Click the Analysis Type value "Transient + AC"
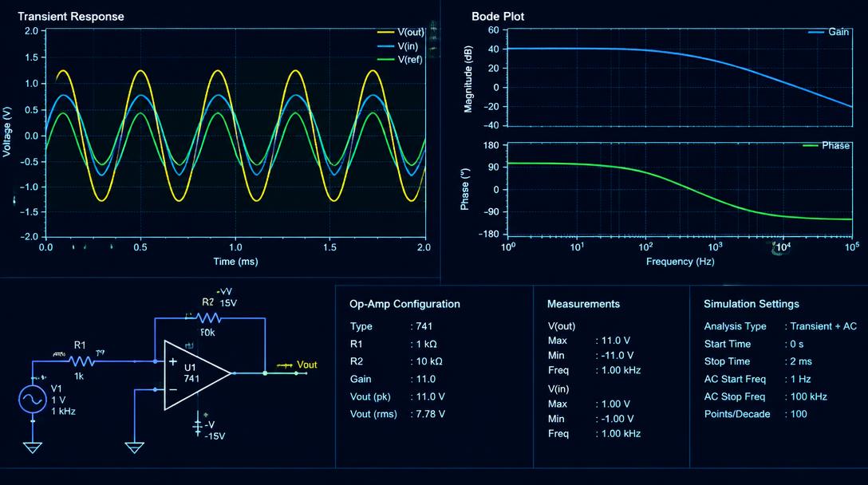The height and width of the screenshot is (485, 868). (823, 326)
